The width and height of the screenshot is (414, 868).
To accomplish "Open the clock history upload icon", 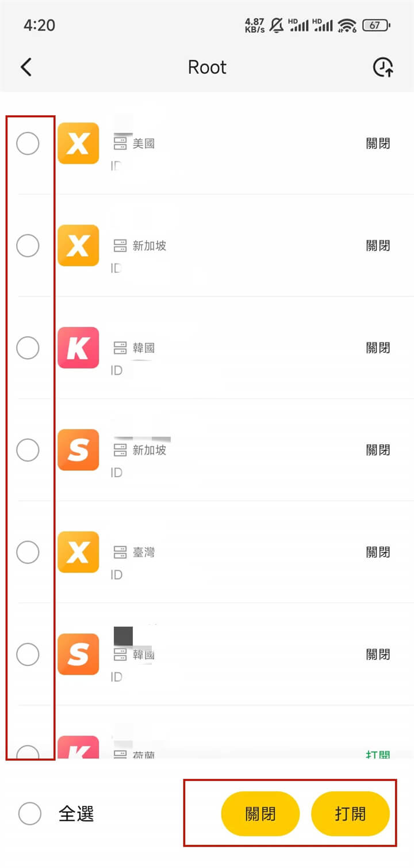I will (x=384, y=67).
